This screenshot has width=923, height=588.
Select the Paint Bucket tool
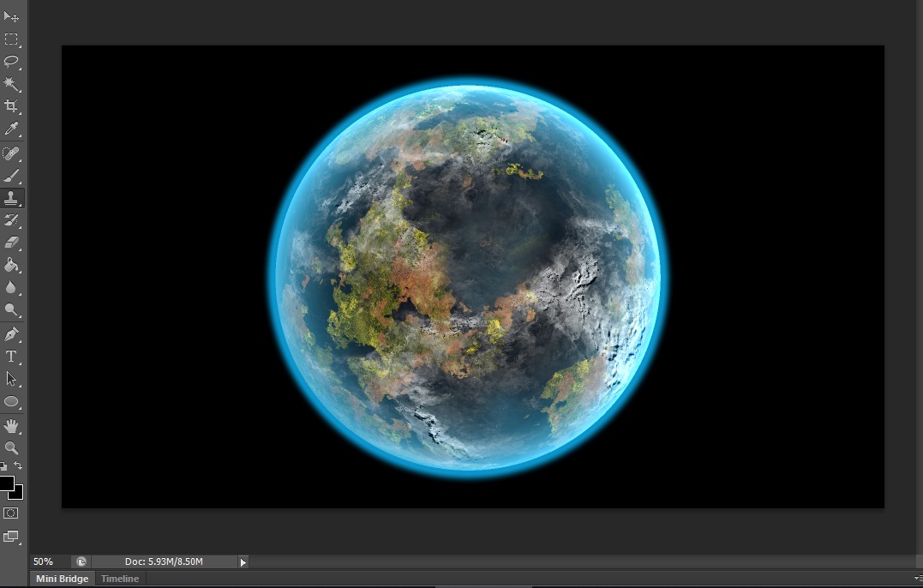point(11,265)
